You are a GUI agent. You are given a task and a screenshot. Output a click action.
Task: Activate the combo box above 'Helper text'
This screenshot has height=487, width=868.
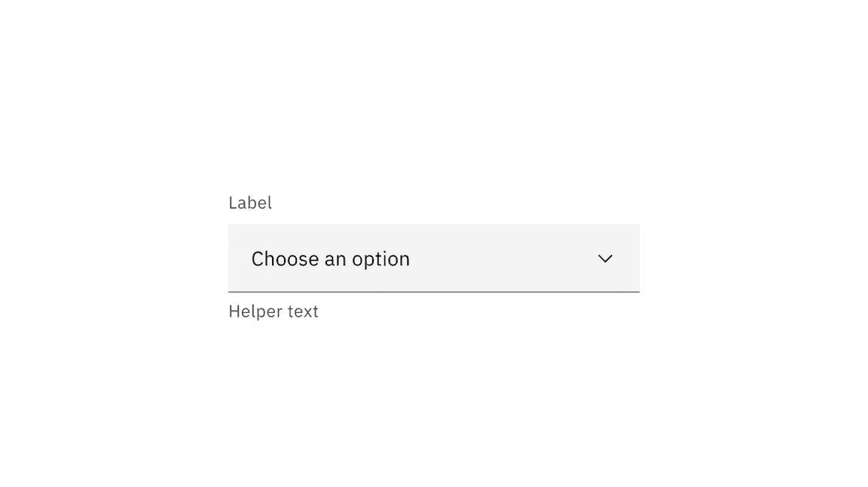[x=433, y=258]
